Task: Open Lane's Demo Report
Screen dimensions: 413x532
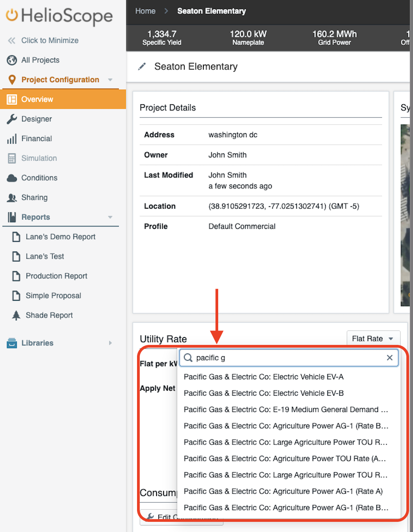Action: click(61, 237)
